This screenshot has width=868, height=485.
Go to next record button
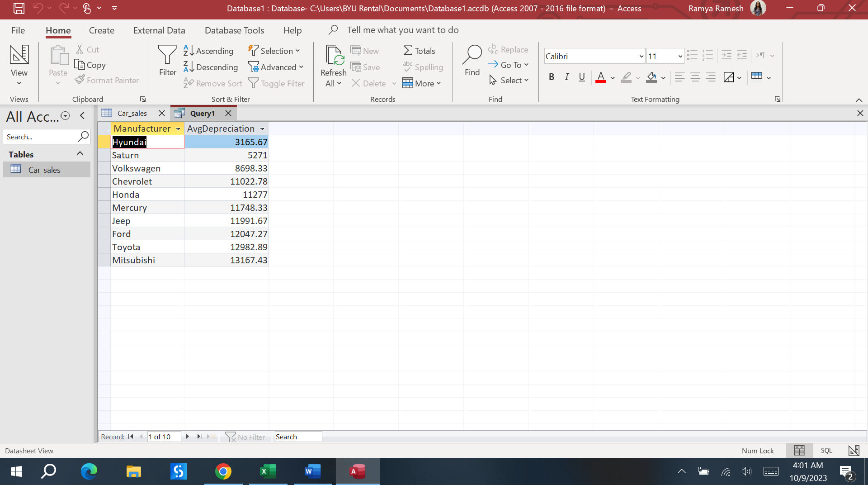point(187,437)
